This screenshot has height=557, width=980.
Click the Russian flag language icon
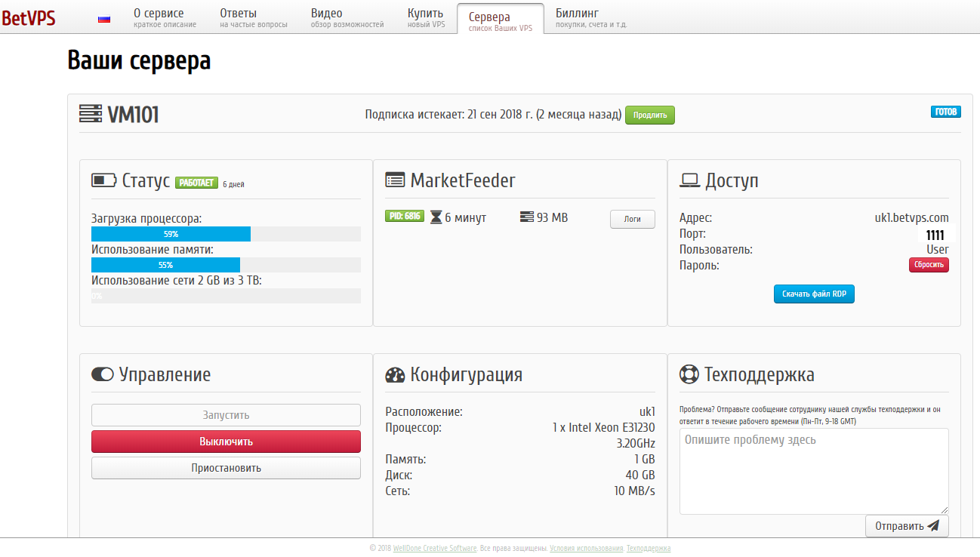point(104,19)
